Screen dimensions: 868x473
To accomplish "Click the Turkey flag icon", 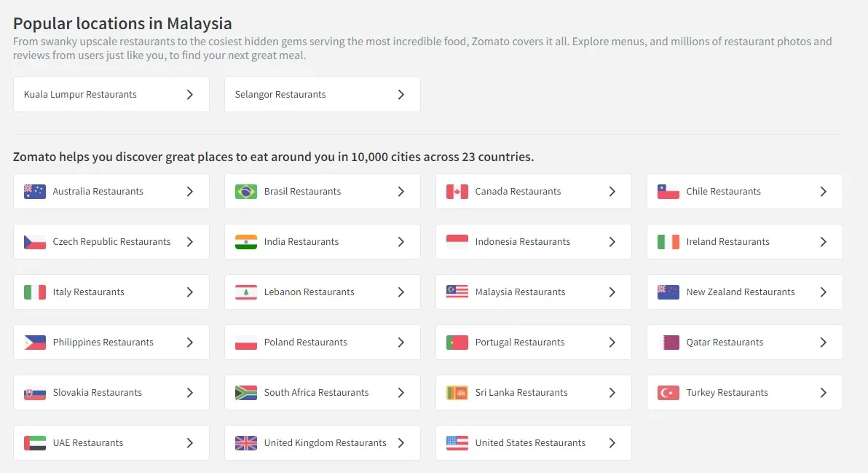I will click(668, 393).
